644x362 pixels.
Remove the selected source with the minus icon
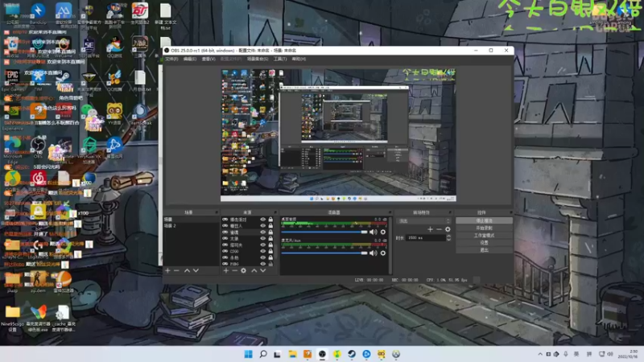pyautogui.click(x=234, y=270)
